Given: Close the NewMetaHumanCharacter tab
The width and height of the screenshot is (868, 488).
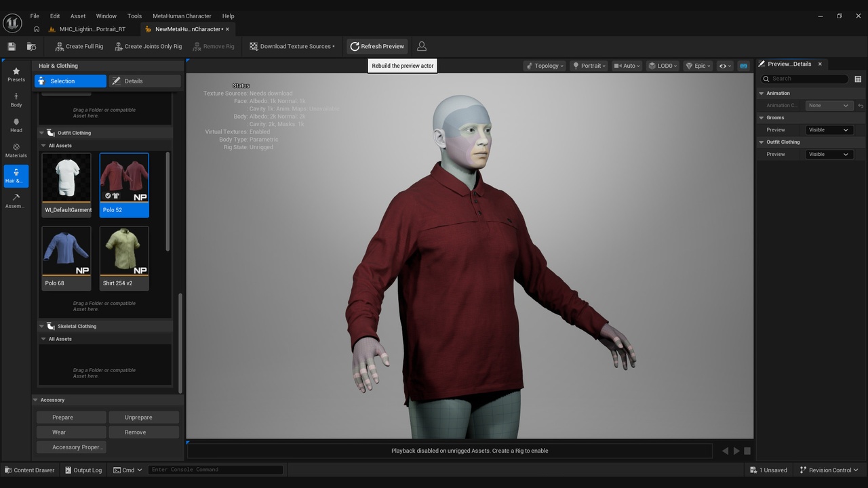Looking at the screenshot, I should click(x=227, y=29).
